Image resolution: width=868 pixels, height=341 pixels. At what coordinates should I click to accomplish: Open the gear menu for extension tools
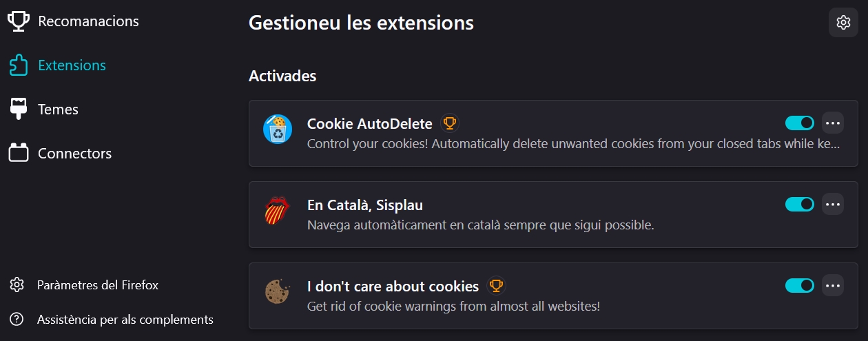[843, 23]
